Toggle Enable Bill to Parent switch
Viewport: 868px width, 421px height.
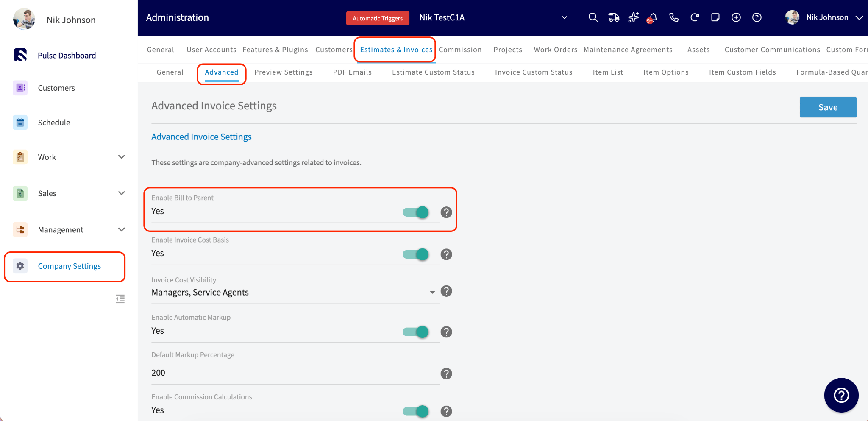416,212
